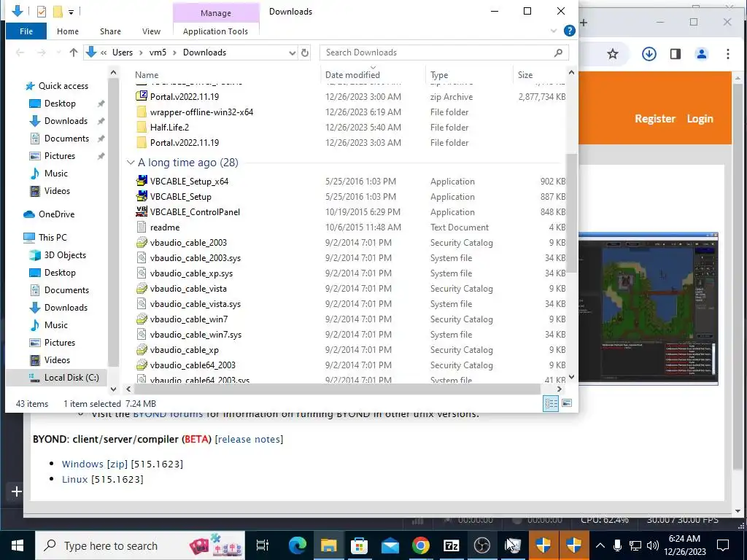Click the New Folder icon in title bar
The height and width of the screenshot is (560, 747).
coord(57,12)
